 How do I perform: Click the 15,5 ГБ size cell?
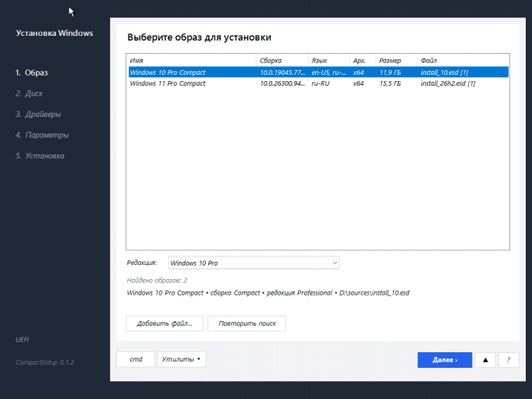390,83
